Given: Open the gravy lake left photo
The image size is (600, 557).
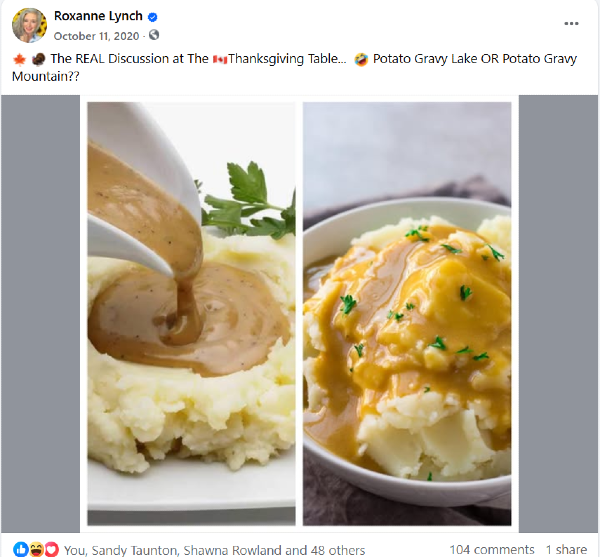Looking at the screenshot, I should 191,314.
